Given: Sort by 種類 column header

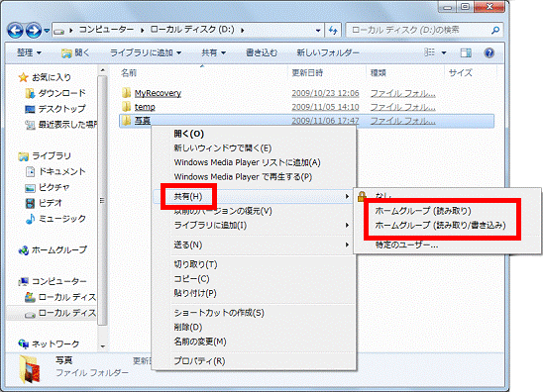Looking at the screenshot, I should tap(379, 73).
